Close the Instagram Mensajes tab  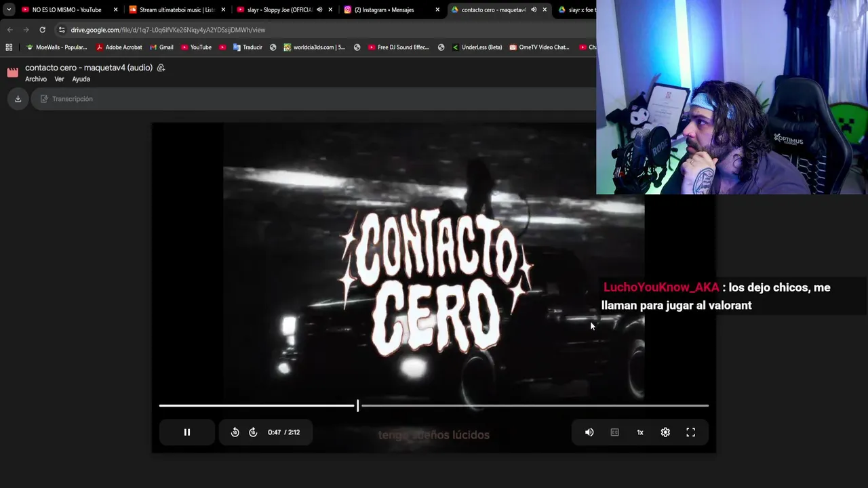coord(437,10)
